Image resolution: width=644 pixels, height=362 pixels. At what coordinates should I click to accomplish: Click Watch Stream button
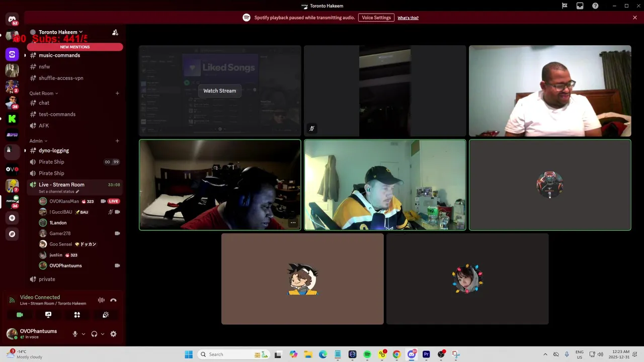point(220,90)
